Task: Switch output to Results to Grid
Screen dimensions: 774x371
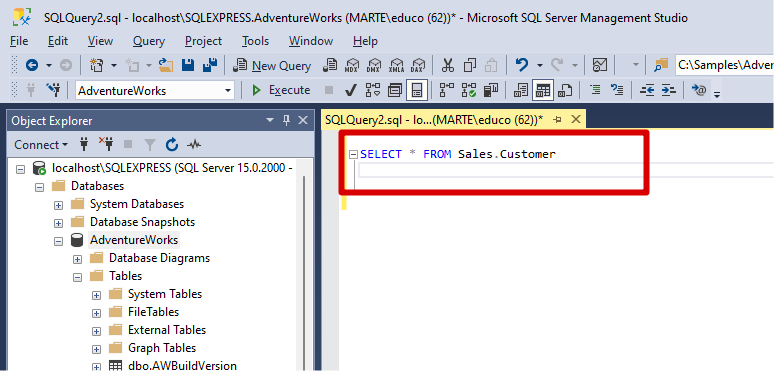Action: click(x=543, y=90)
